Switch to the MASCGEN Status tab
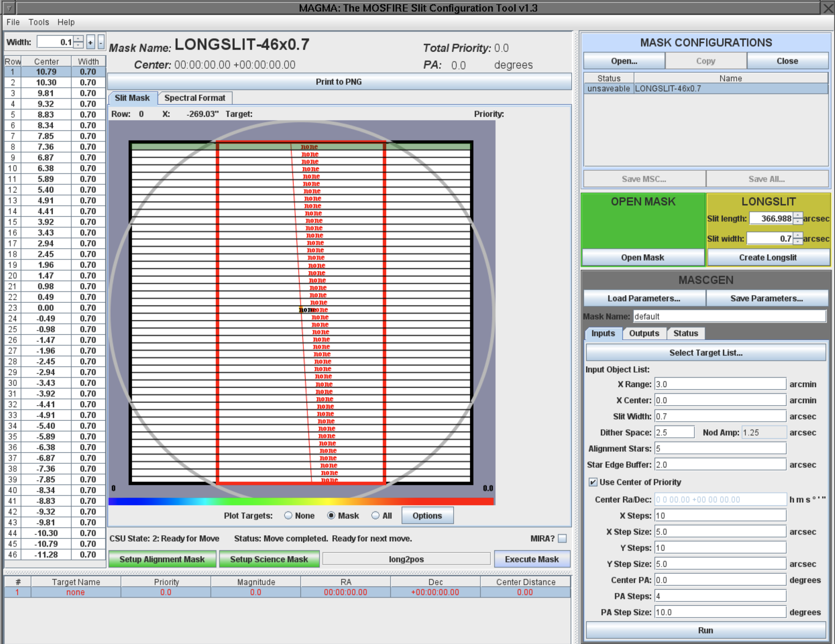Viewport: 835px width, 644px height. coord(685,333)
